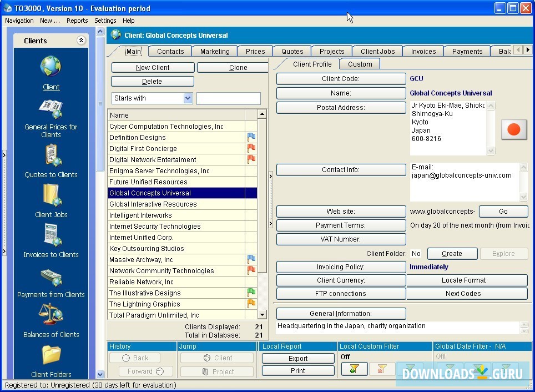Click the red circle marker button
The width and height of the screenshot is (535, 392).
click(x=513, y=129)
